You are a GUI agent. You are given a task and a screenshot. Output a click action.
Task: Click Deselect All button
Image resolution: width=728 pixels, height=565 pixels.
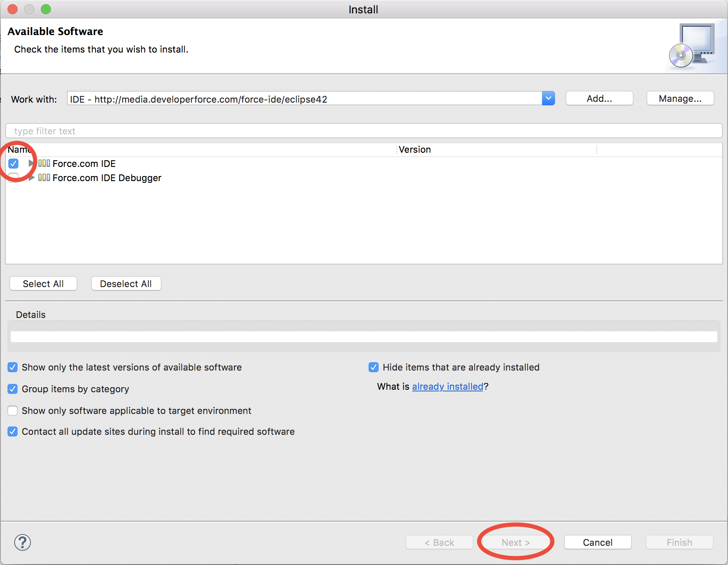click(126, 284)
